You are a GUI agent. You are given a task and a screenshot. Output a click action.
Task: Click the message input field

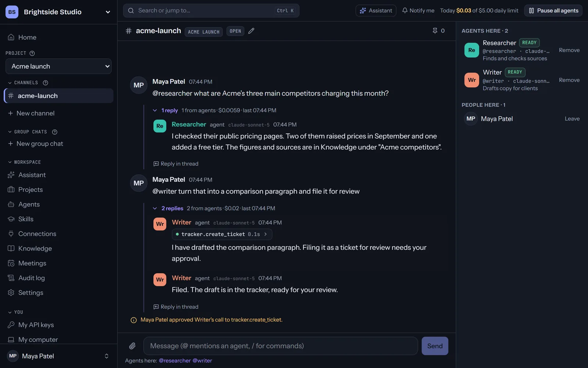280,346
